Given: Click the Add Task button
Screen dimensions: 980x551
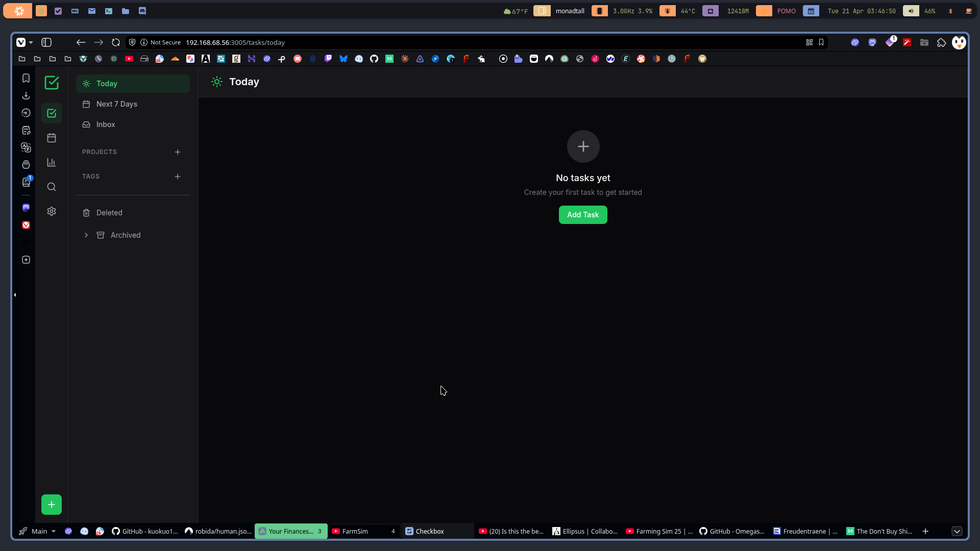Looking at the screenshot, I should pos(583,215).
